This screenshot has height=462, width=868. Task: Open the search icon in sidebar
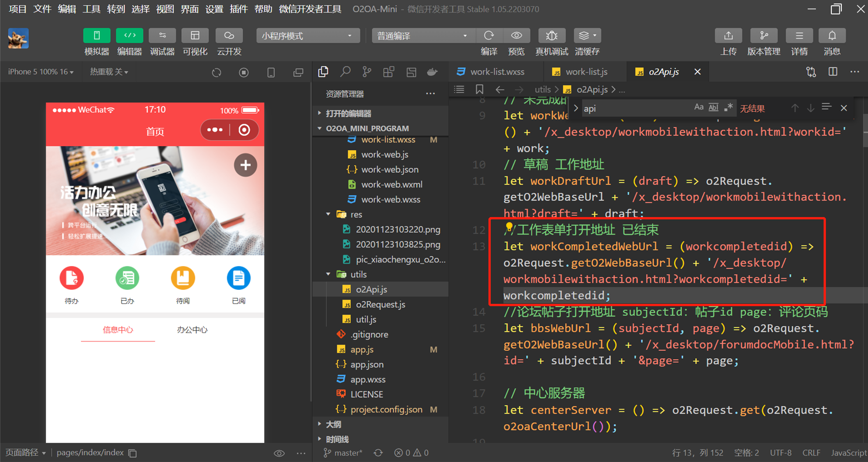coord(345,72)
